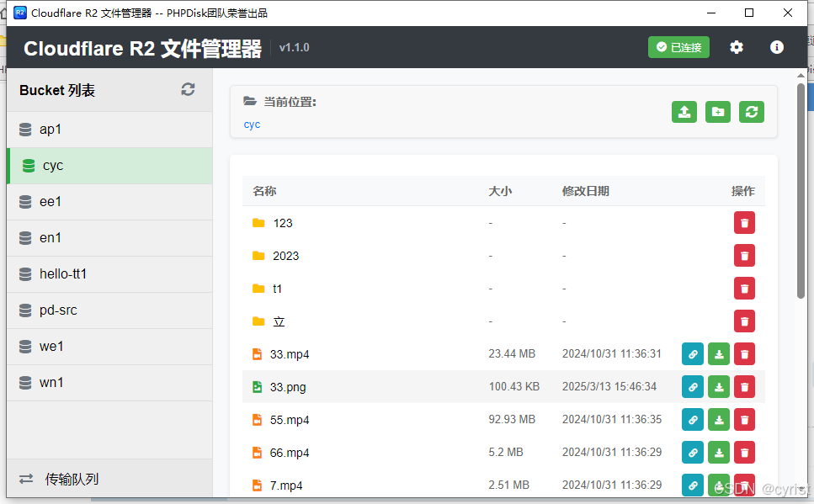The width and height of the screenshot is (814, 504).
Task: Click the green 已连接 connection status button
Action: click(678, 47)
